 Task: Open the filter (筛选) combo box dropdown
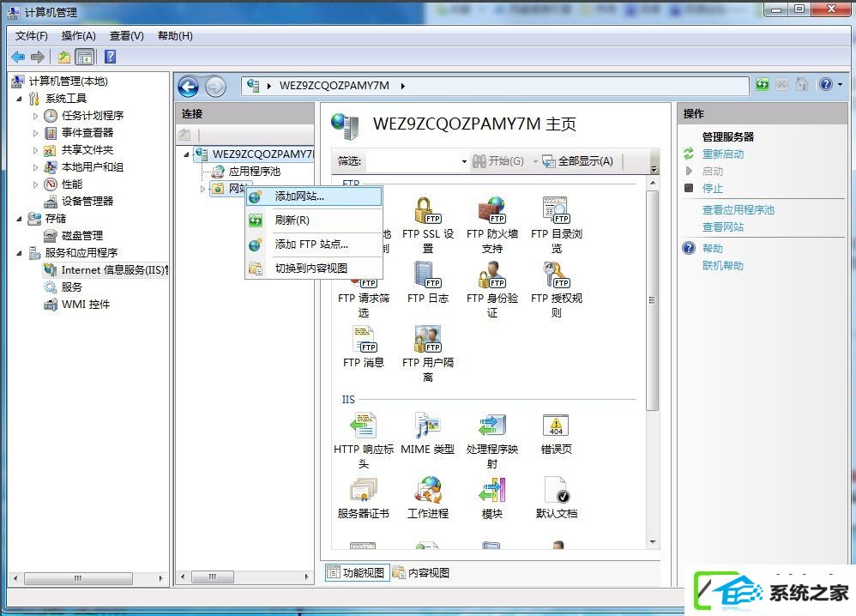pos(464,161)
